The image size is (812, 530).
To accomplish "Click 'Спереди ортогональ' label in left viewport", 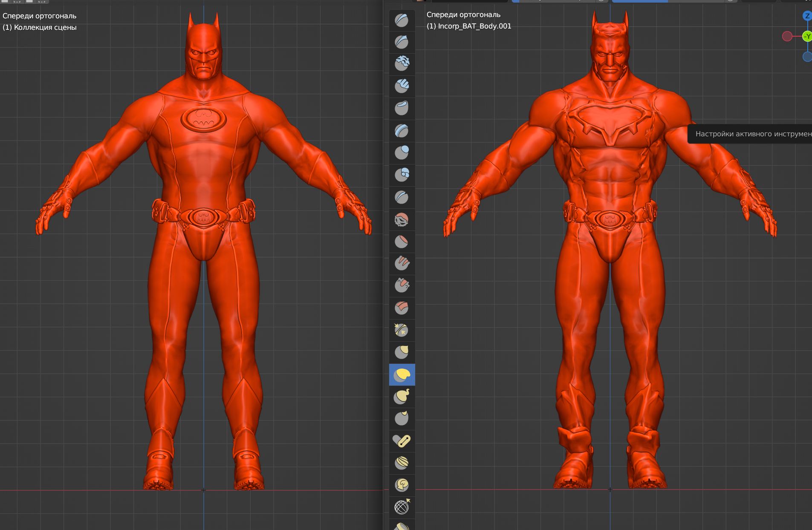I will [40, 16].
